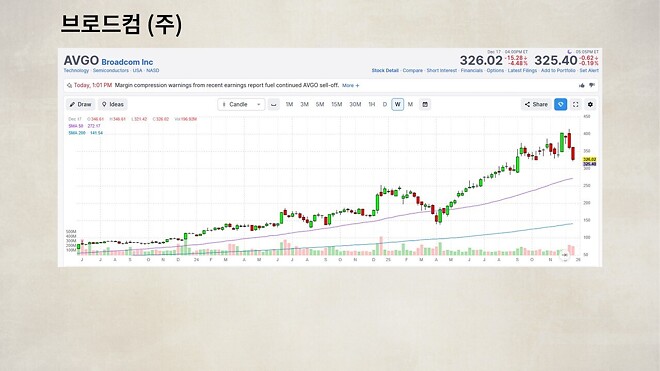
Task: Open the Latest Filings link
Action: point(522,70)
